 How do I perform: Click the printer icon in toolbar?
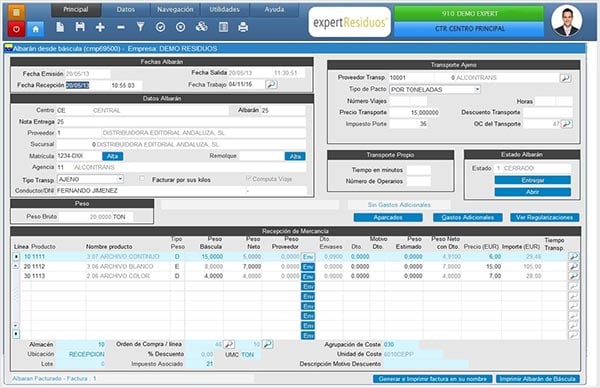[243, 27]
